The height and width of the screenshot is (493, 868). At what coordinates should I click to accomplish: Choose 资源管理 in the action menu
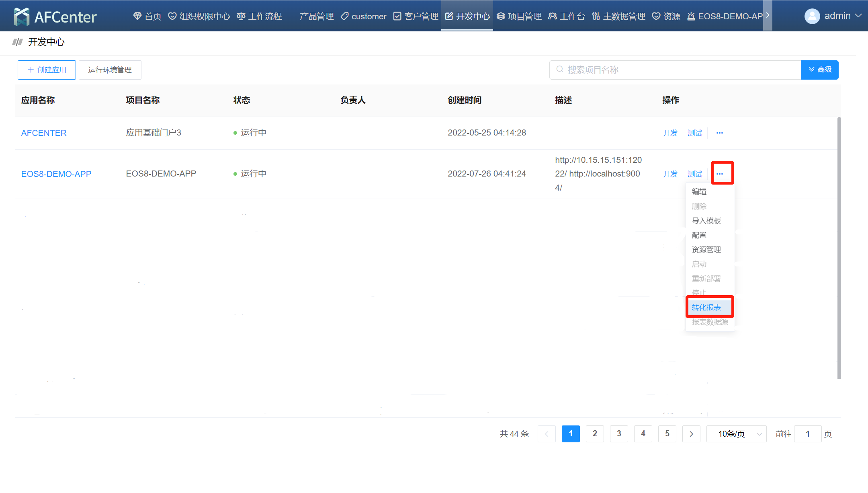[x=706, y=250]
